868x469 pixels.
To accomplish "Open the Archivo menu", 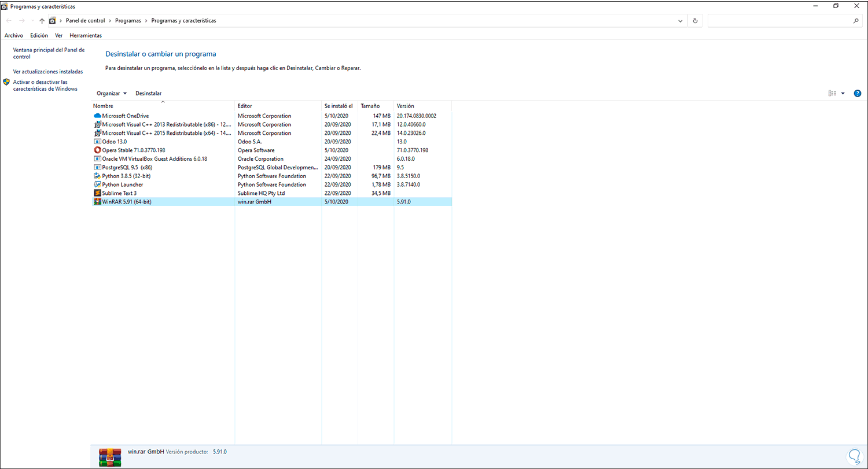I will (14, 35).
